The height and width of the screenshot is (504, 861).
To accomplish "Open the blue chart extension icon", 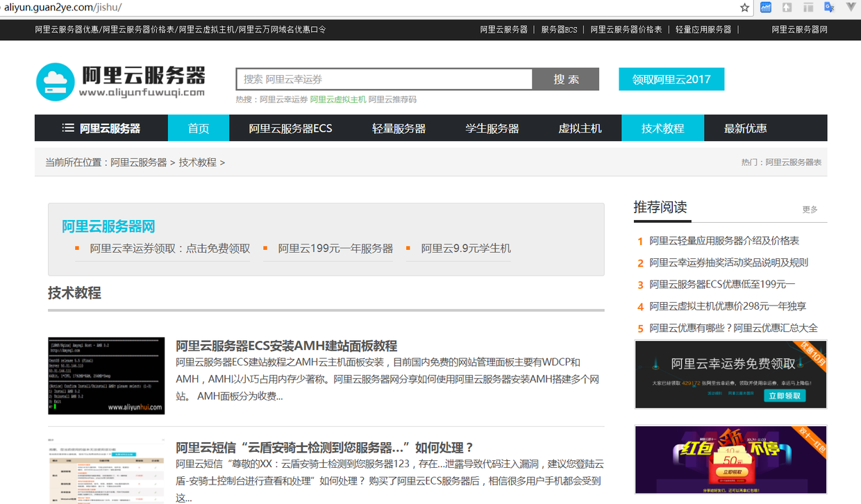I will [x=766, y=8].
